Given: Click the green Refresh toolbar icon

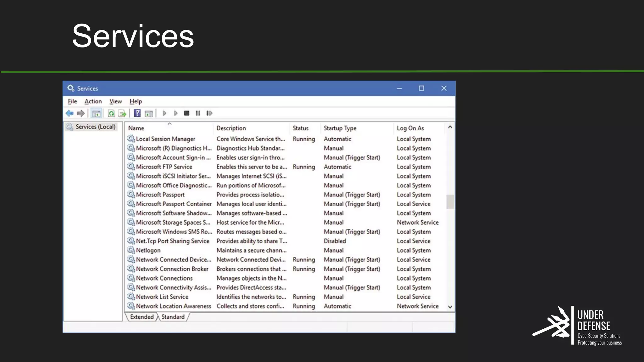Looking at the screenshot, I should (111, 113).
